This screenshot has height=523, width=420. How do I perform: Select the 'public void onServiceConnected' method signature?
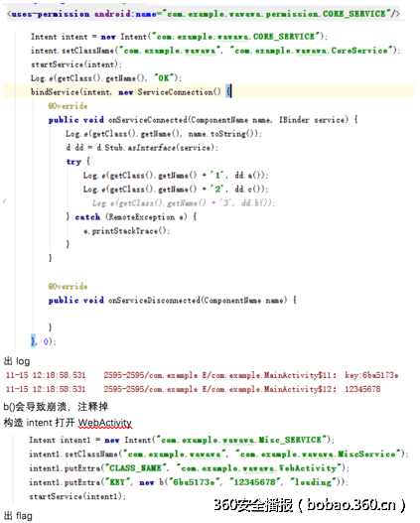(204, 120)
